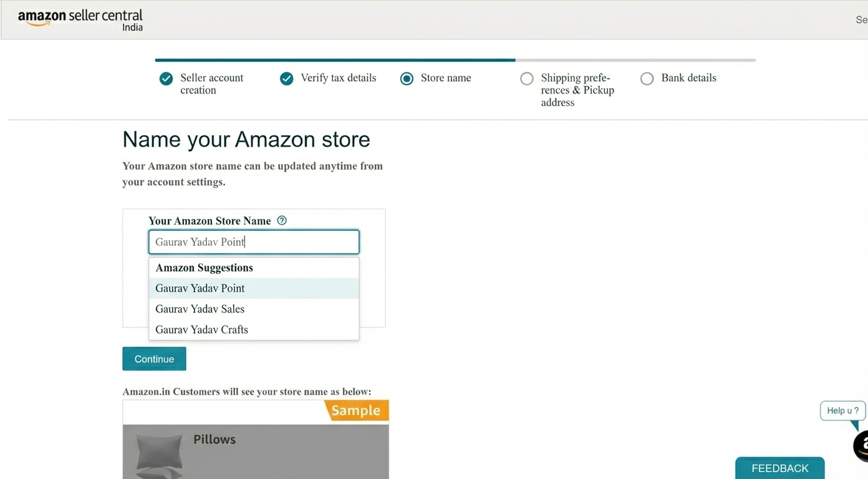Click the onboarding progress bar
Screen dimensions: 868x479
[x=455, y=60]
